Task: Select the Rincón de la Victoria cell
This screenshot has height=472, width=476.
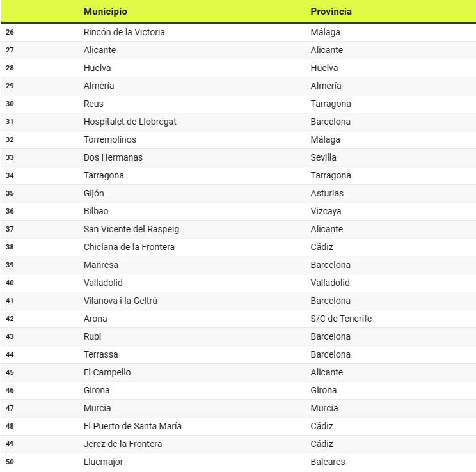Action: 124,32
